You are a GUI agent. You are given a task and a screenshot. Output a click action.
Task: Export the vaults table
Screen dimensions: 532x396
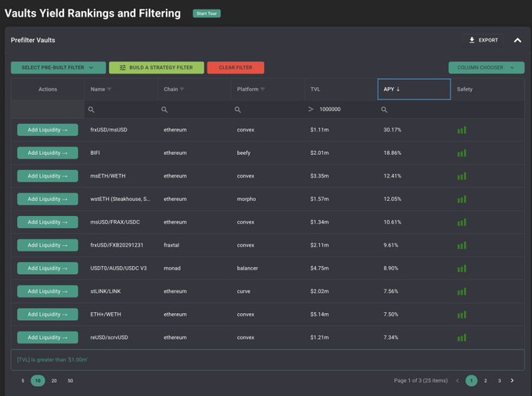click(483, 40)
